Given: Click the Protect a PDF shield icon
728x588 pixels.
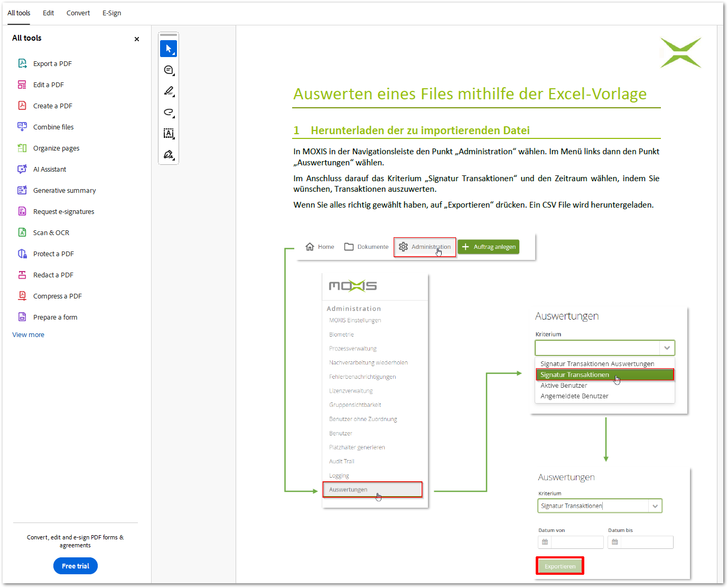Looking at the screenshot, I should (22, 254).
